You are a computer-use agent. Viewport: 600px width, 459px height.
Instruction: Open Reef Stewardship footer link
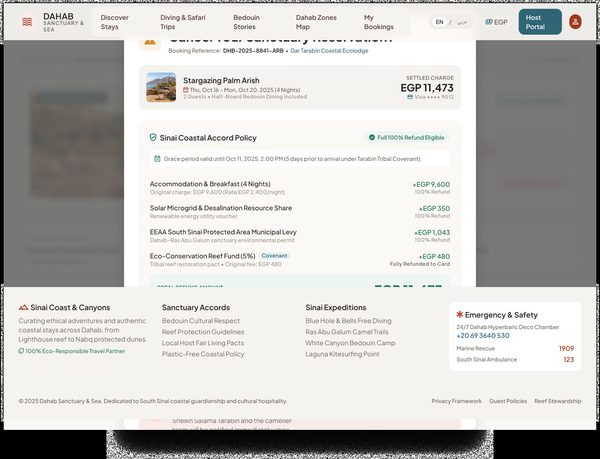pos(558,401)
